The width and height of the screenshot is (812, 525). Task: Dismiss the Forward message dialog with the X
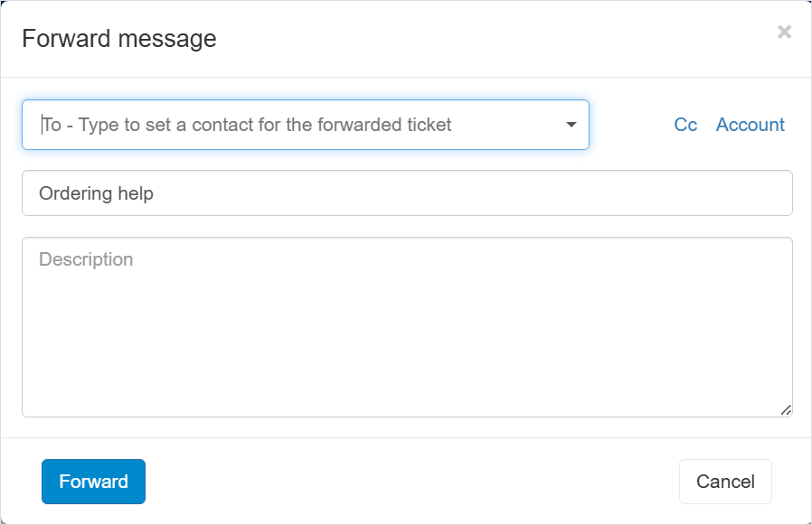coord(785,32)
